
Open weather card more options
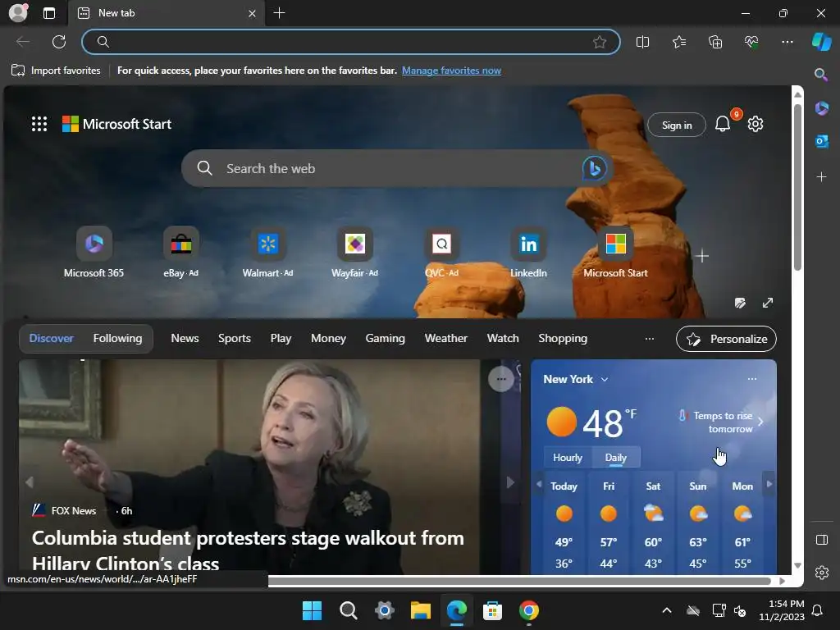752,379
